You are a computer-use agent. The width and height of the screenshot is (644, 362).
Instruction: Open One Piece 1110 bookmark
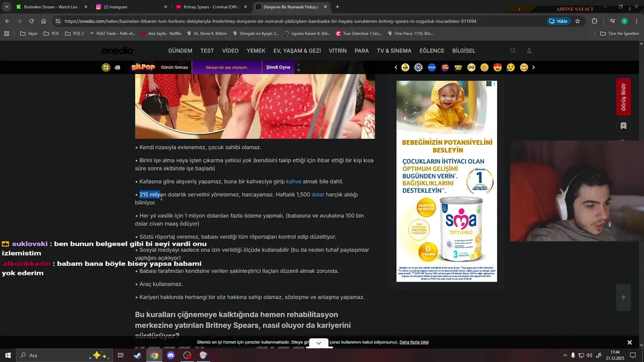[410, 34]
